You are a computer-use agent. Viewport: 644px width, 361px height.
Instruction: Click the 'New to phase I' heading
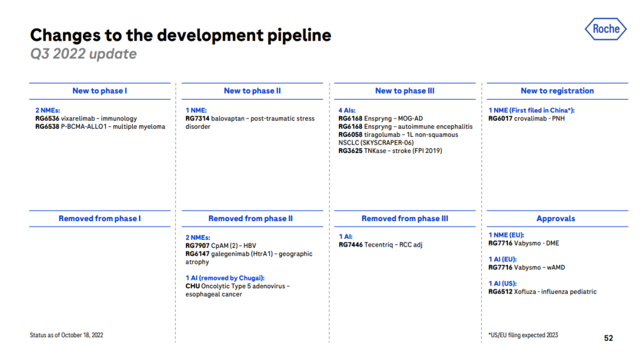click(x=100, y=91)
